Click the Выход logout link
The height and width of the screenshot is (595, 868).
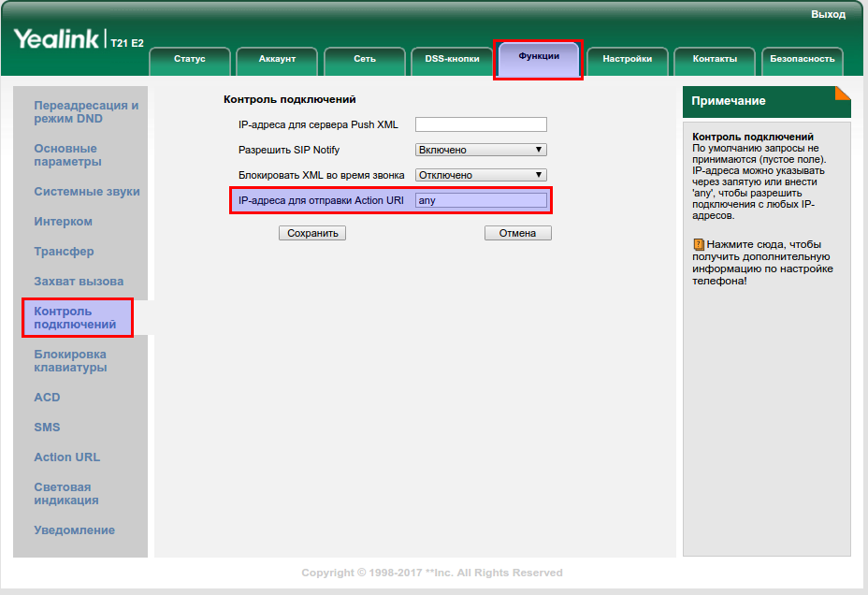pyautogui.click(x=828, y=14)
